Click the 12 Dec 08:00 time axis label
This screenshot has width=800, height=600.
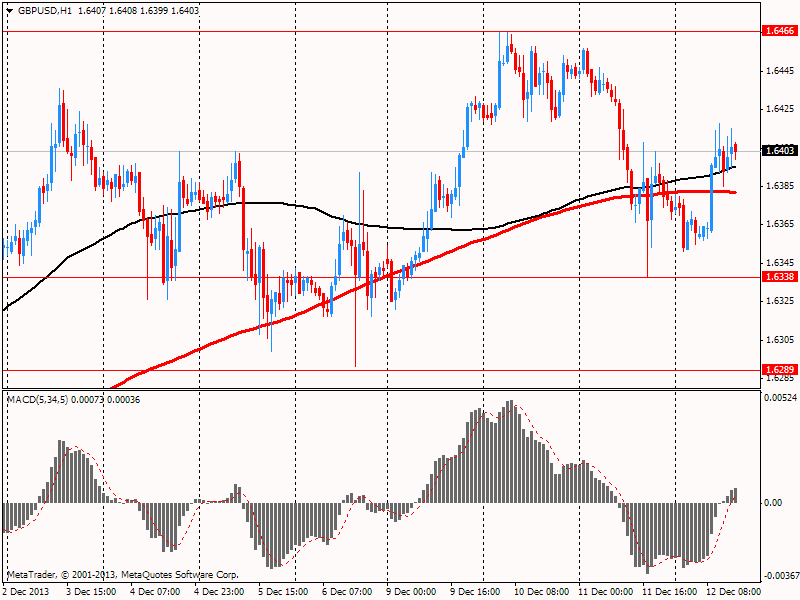[734, 592]
